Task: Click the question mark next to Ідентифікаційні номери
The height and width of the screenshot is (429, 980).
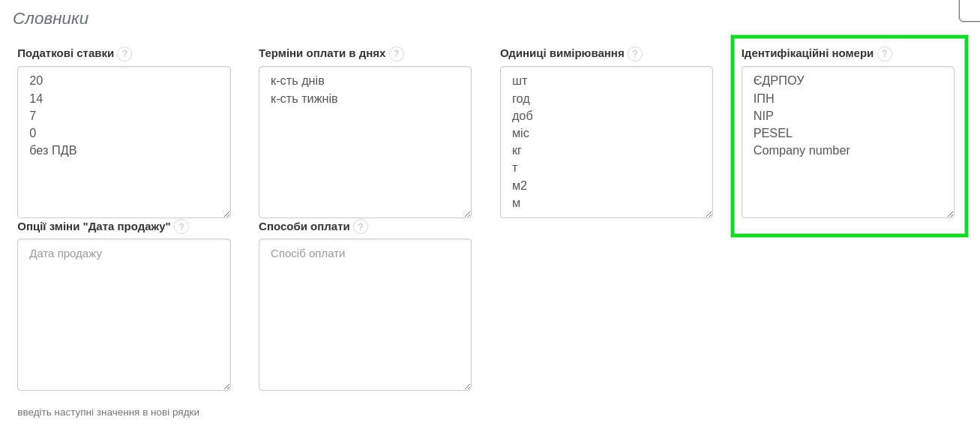Action: coord(885,54)
